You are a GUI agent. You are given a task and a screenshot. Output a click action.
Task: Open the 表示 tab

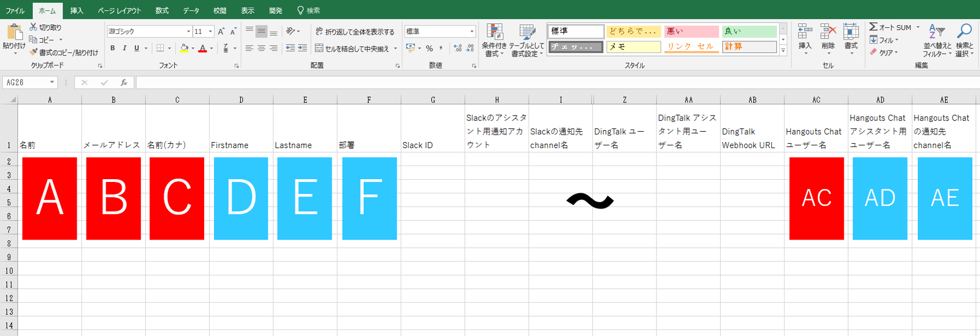248,10
